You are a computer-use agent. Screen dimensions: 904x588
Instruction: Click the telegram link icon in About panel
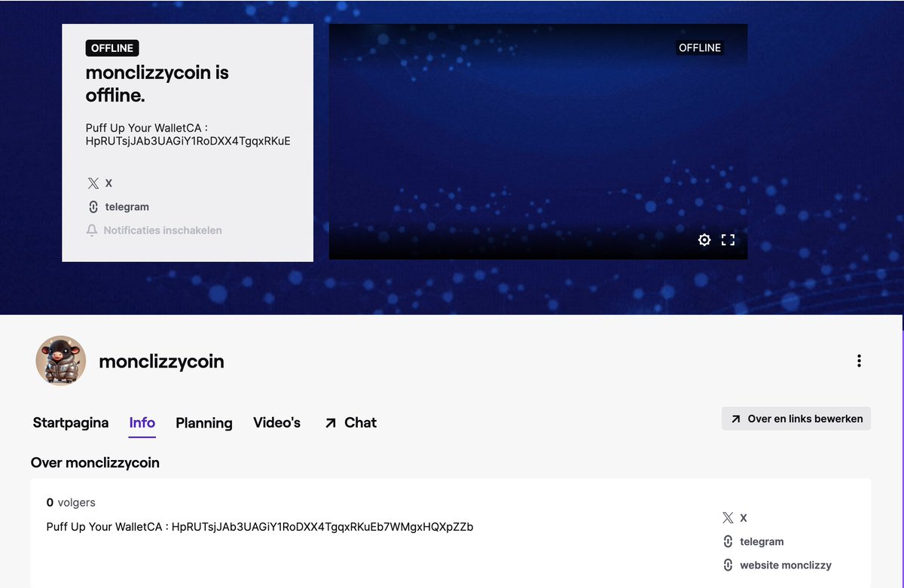click(728, 541)
